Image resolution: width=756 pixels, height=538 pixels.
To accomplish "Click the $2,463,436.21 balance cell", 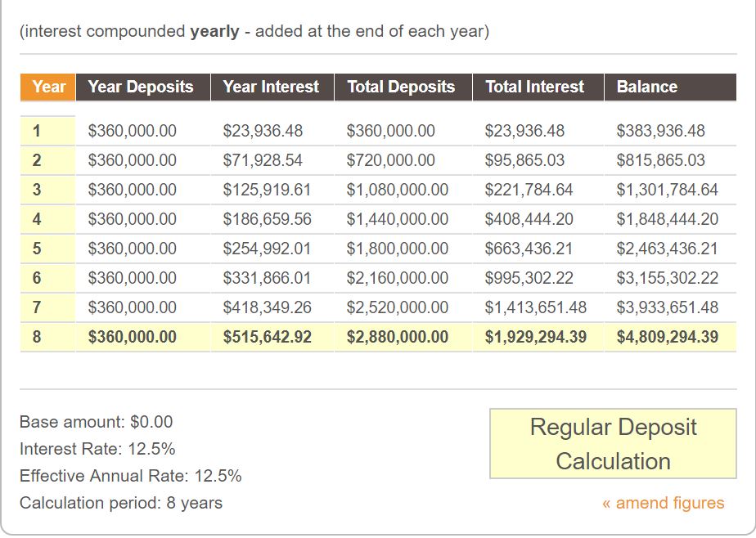I will [668, 249].
